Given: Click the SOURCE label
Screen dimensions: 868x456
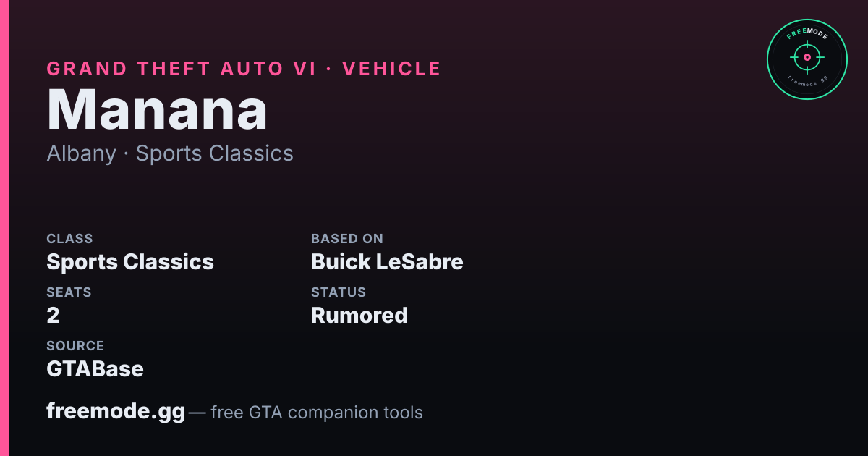Looking at the screenshot, I should click(x=75, y=346).
